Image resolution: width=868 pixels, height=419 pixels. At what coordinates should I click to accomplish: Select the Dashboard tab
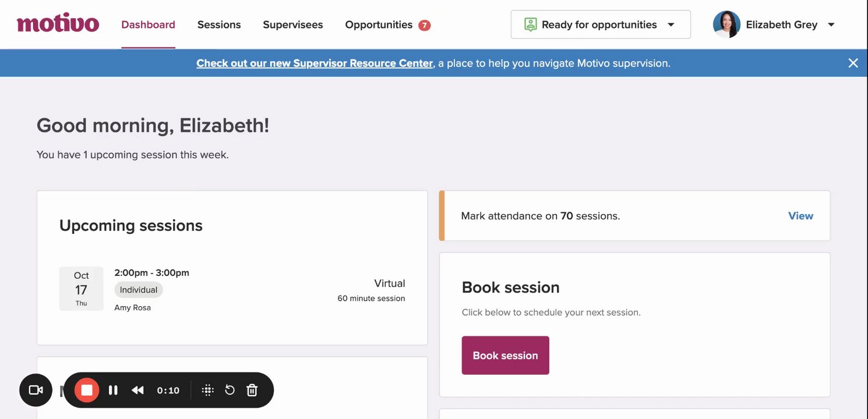coord(148,24)
